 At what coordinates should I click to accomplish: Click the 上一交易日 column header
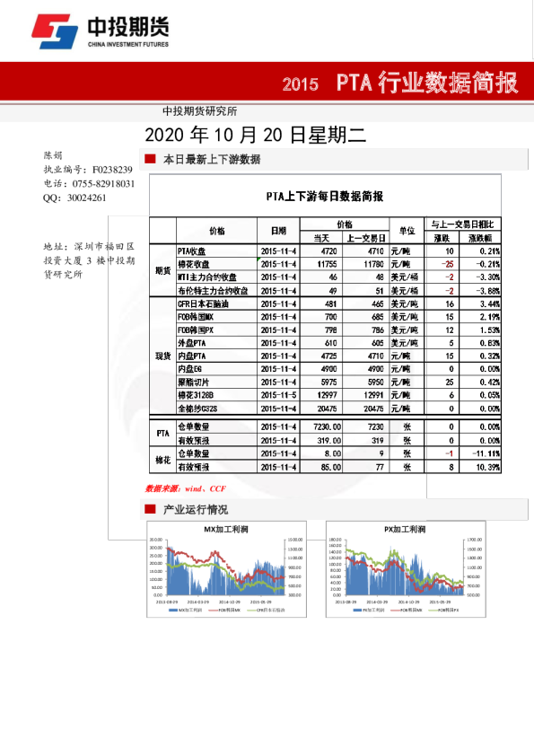tap(366, 238)
